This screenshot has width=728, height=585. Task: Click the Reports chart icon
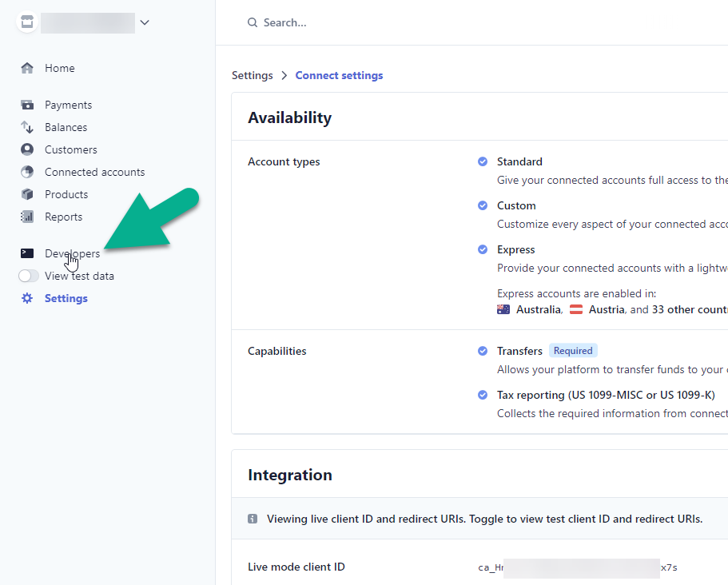click(x=27, y=217)
